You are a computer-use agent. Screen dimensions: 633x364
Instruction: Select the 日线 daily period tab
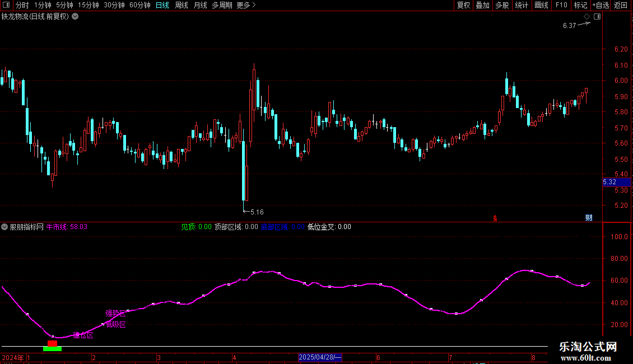[x=162, y=5]
